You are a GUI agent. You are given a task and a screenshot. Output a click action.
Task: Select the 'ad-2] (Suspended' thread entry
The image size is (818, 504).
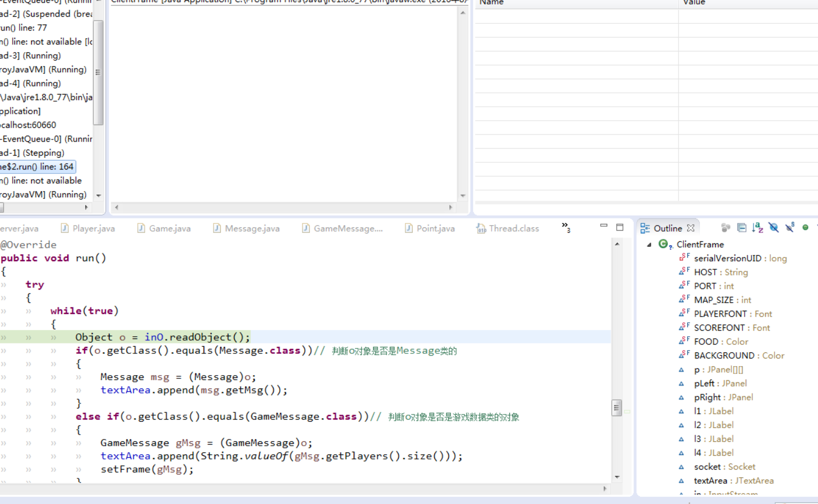(46, 14)
